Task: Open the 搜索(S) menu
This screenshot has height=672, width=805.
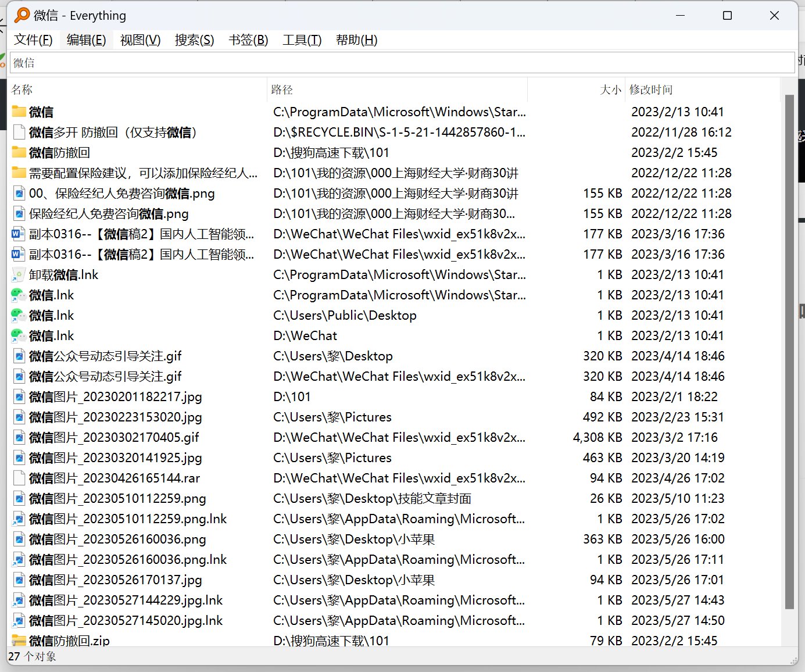Action: click(x=194, y=40)
